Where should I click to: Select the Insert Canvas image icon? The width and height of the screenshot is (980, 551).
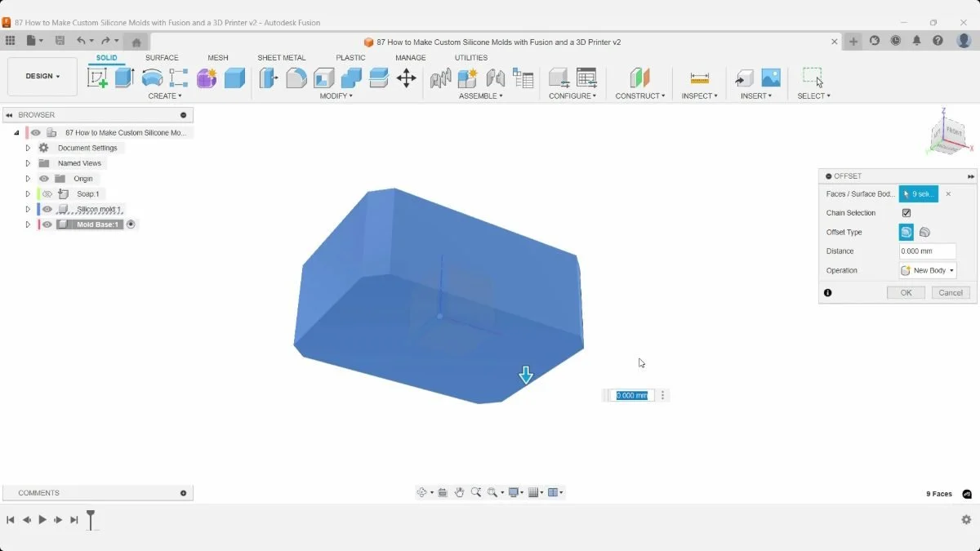pos(771,78)
